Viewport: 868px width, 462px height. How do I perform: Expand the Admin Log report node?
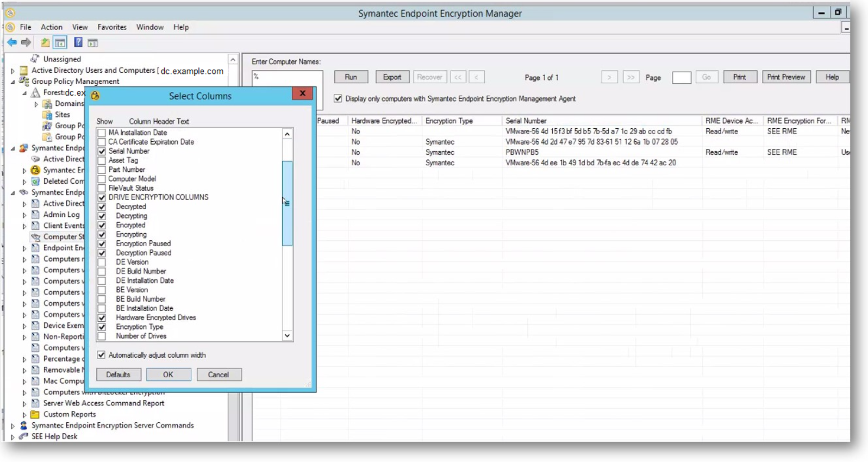coord(24,215)
